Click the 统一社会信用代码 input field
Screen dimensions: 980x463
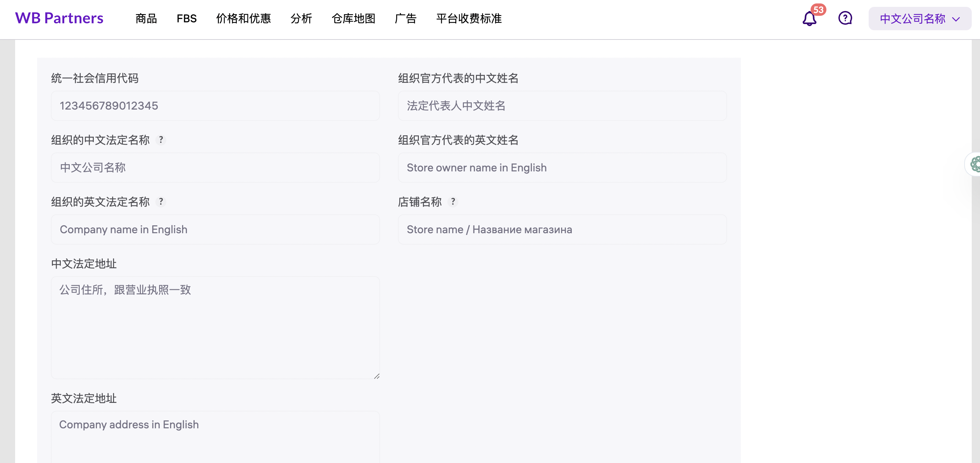(x=215, y=106)
